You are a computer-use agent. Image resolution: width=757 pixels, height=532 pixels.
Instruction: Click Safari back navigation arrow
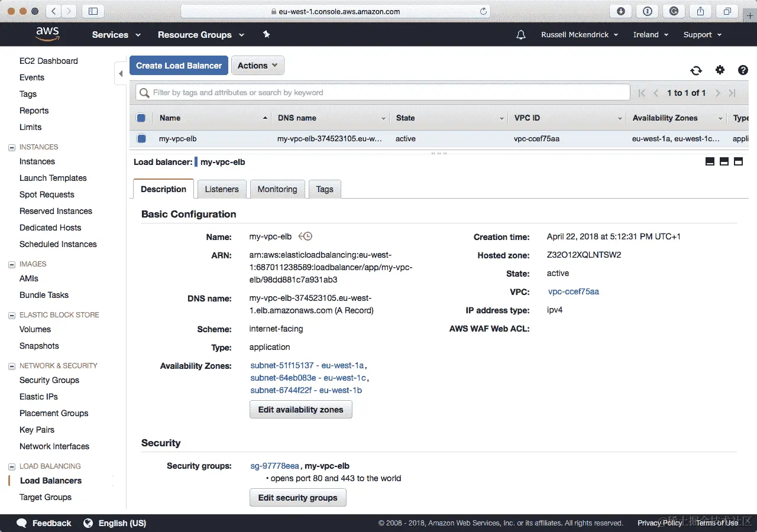pyautogui.click(x=54, y=11)
